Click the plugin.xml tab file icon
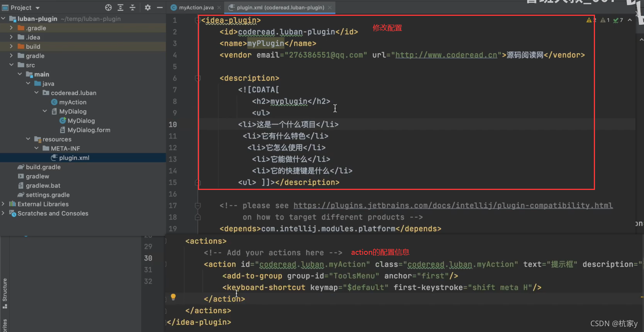 [x=232, y=7]
